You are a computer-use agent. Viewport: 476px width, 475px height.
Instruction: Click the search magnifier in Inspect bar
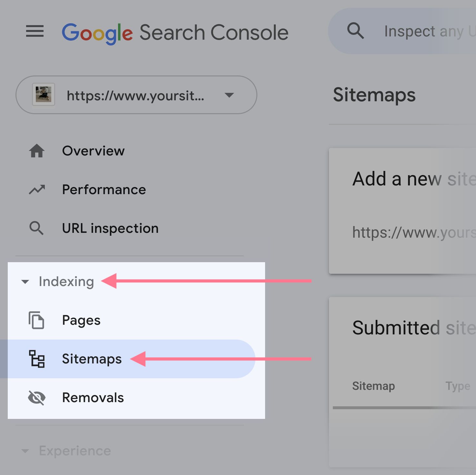point(356,31)
